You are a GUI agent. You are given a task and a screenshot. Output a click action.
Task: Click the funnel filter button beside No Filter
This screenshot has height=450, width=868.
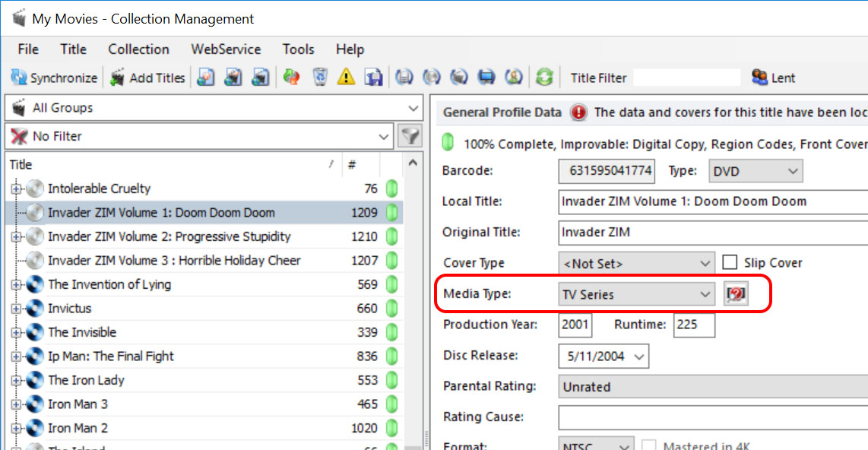410,136
